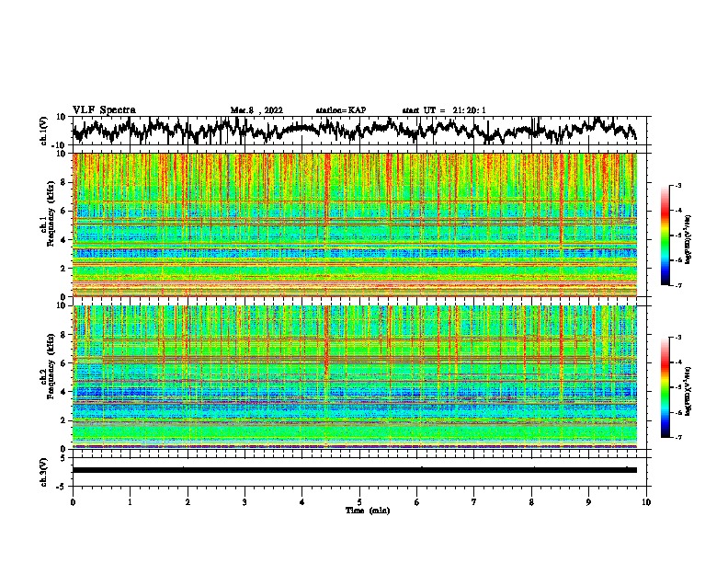The height and width of the screenshot is (563, 728).
Task: Click the "2" kHz tick of ch.2 spectrogram
Action: pos(64,420)
